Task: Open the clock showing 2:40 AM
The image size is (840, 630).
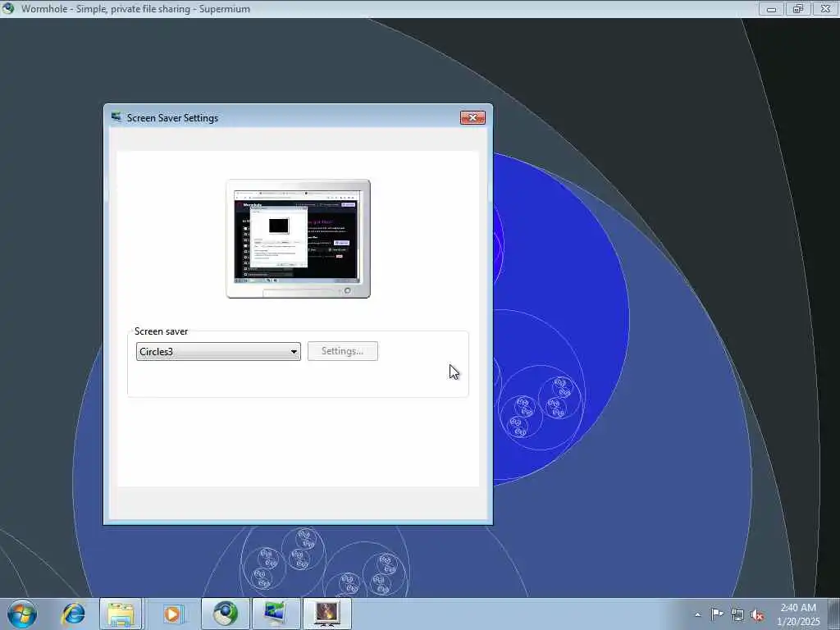Action: (x=798, y=614)
